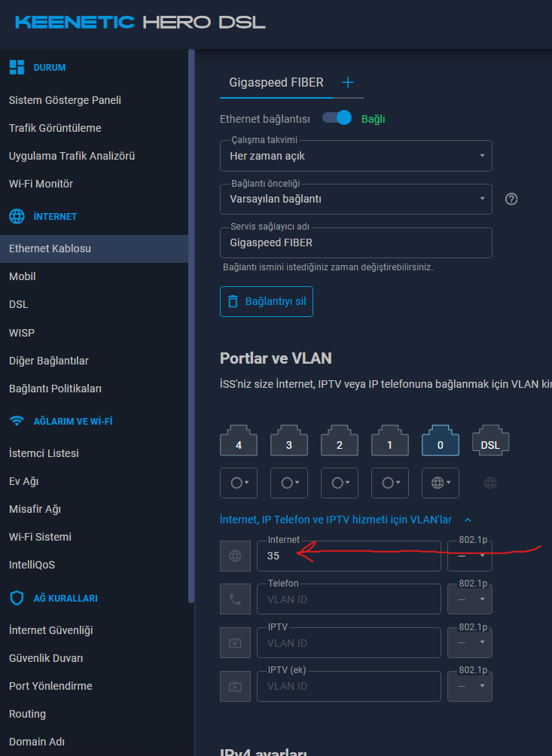Viewport: 552px width, 756px height.
Task: Select port 3 icon
Action: [288, 440]
